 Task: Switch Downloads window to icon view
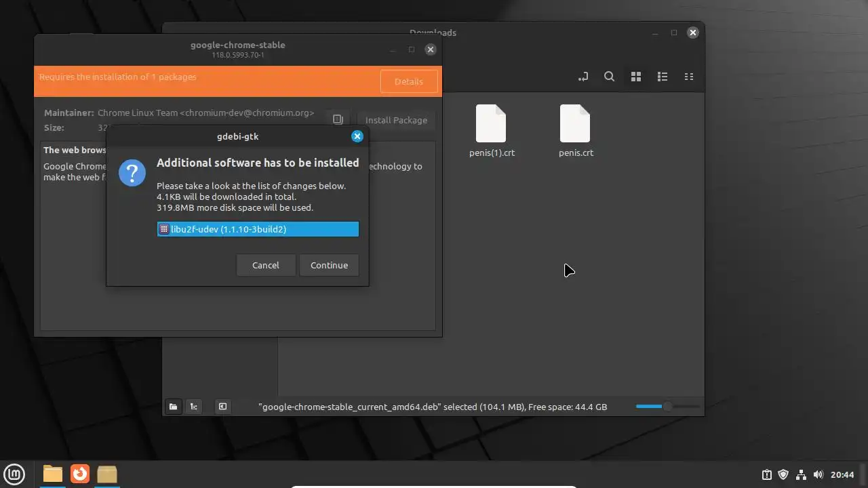click(635, 77)
